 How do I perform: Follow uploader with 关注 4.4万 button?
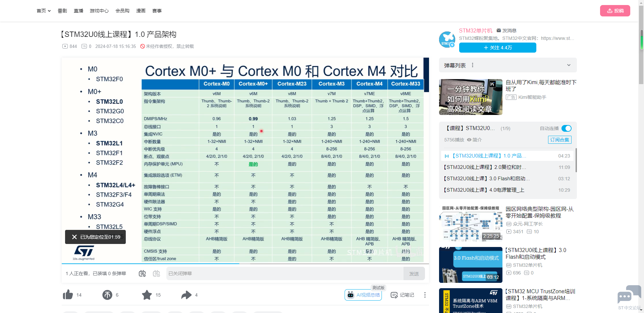pyautogui.click(x=498, y=48)
